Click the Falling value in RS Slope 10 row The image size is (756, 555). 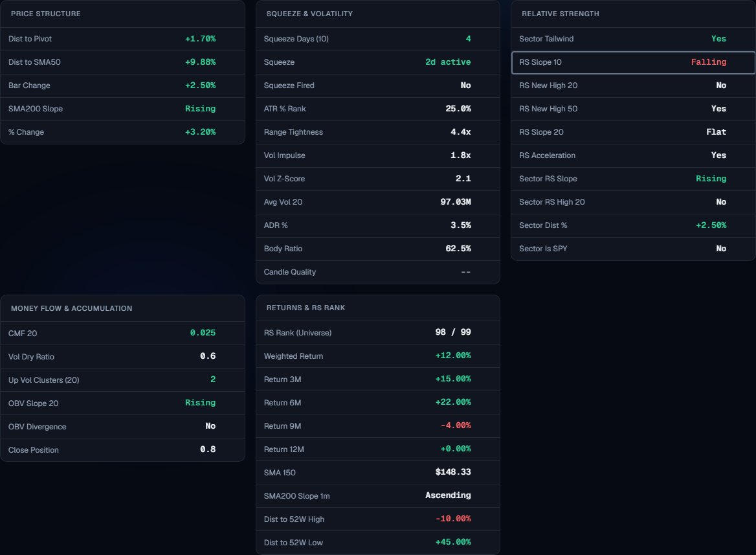point(708,62)
